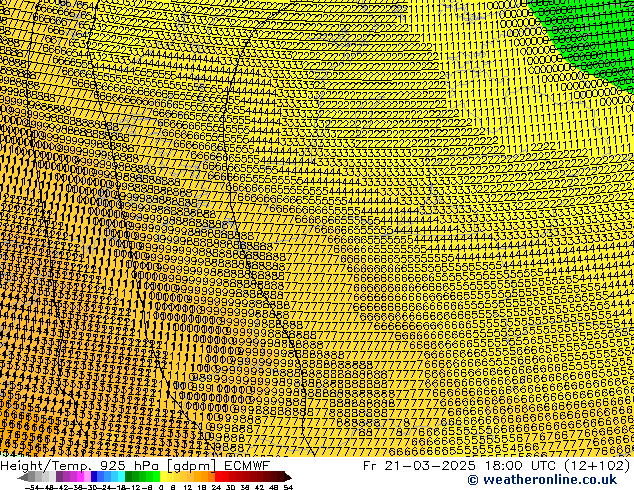
Task: Select the gray segment of the legend
Action: pyautogui.click(x=32, y=476)
